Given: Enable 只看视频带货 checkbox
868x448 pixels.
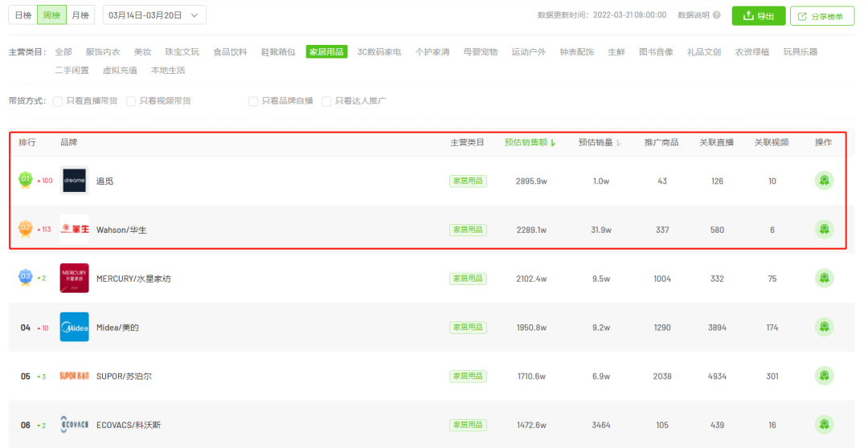Looking at the screenshot, I should (x=131, y=101).
